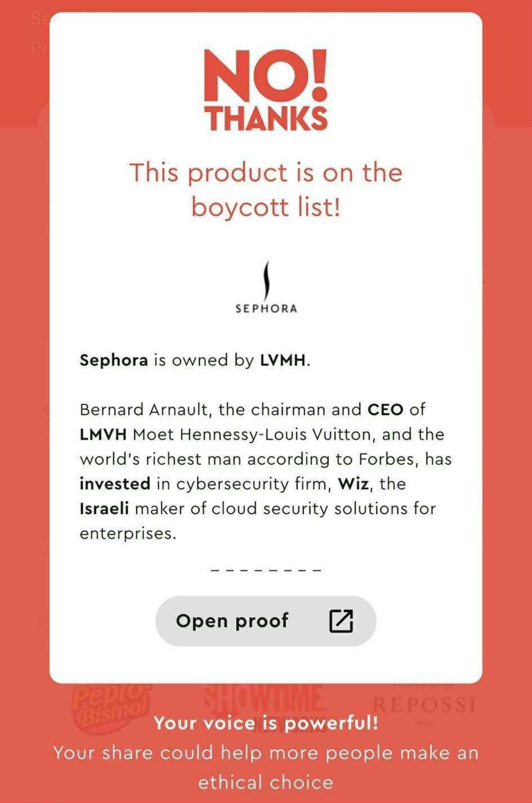Click the bold word Israeli
Screen dimensions: 532x803
pos(104,508)
